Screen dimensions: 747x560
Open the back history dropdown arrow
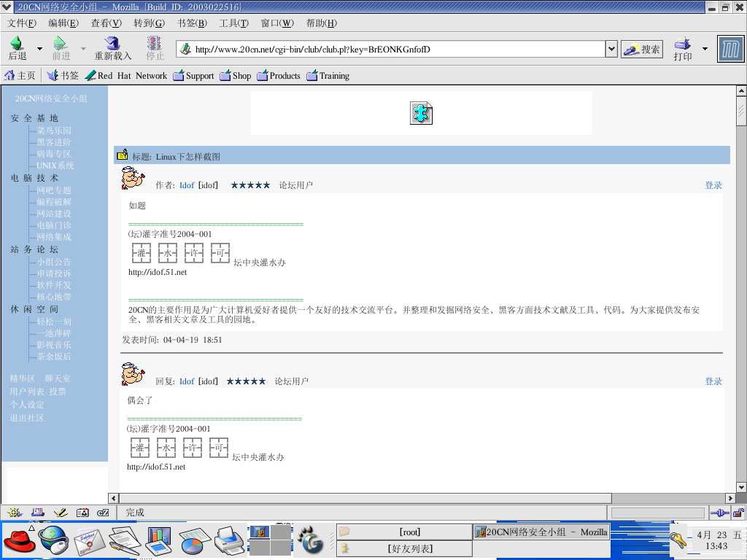tap(39, 49)
